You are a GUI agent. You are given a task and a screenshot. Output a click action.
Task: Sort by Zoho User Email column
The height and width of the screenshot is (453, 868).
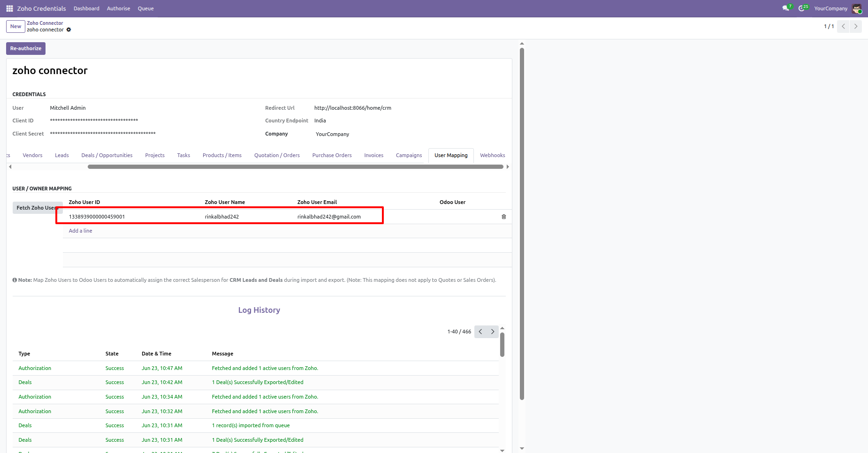coord(317,202)
